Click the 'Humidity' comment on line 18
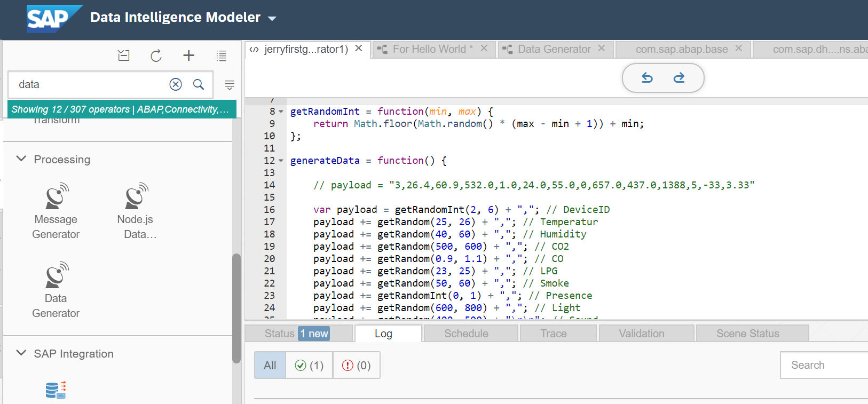This screenshot has width=868, height=404. click(563, 234)
